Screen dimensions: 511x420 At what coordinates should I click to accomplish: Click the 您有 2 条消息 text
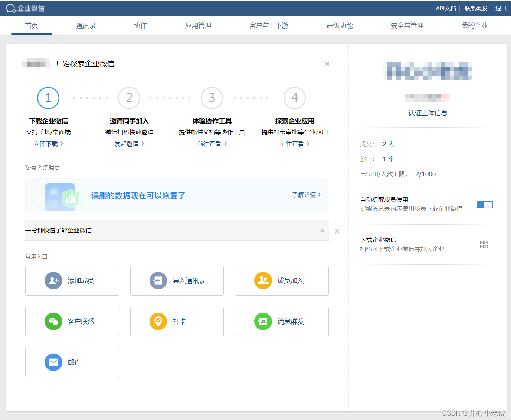(x=42, y=167)
